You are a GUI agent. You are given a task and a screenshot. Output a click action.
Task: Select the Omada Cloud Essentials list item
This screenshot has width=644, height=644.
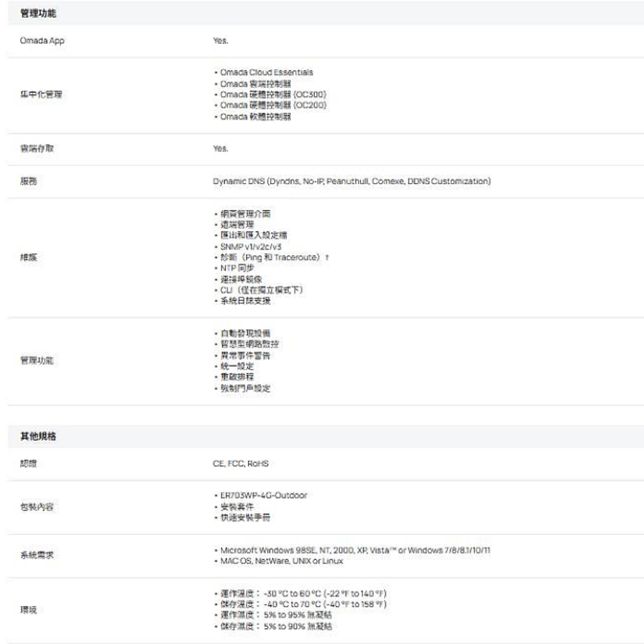(266, 72)
